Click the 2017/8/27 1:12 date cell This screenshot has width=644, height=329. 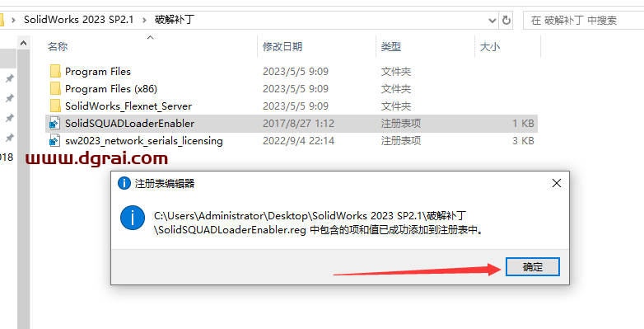(x=299, y=124)
